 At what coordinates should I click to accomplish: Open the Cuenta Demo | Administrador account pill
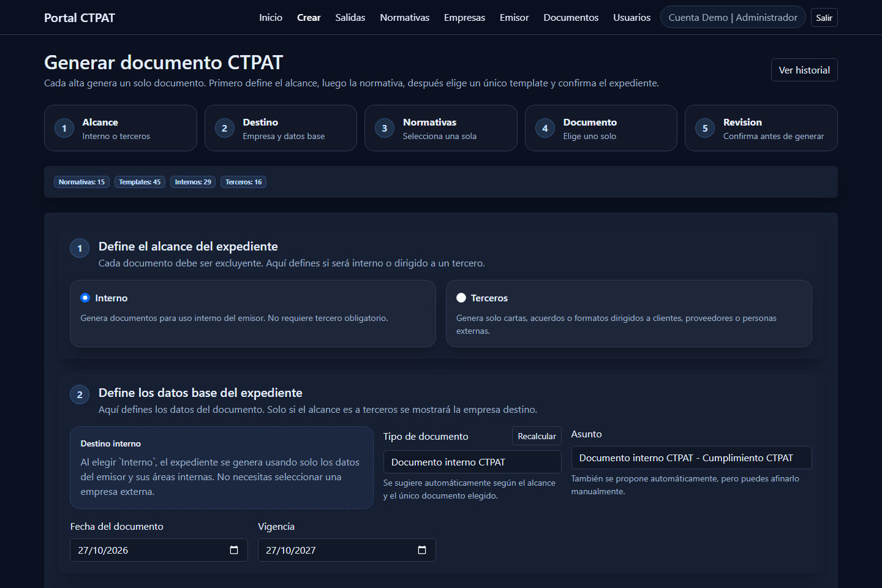pos(733,17)
